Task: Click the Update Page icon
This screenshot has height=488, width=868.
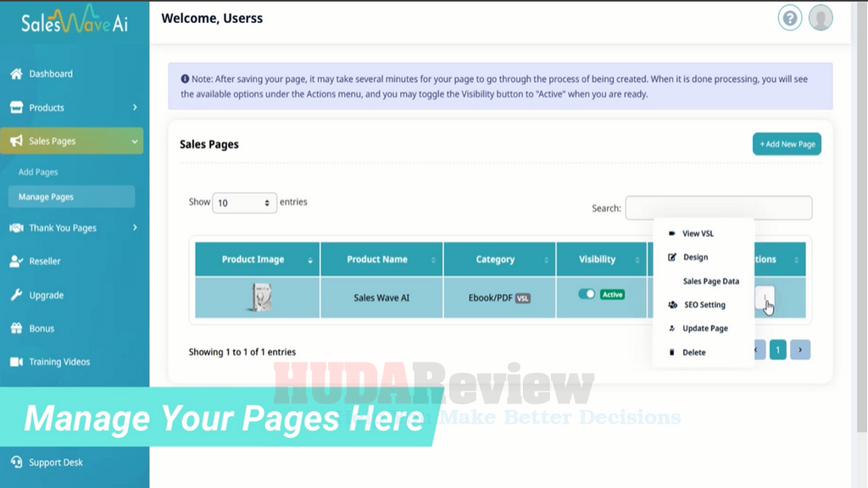Action: (x=672, y=328)
